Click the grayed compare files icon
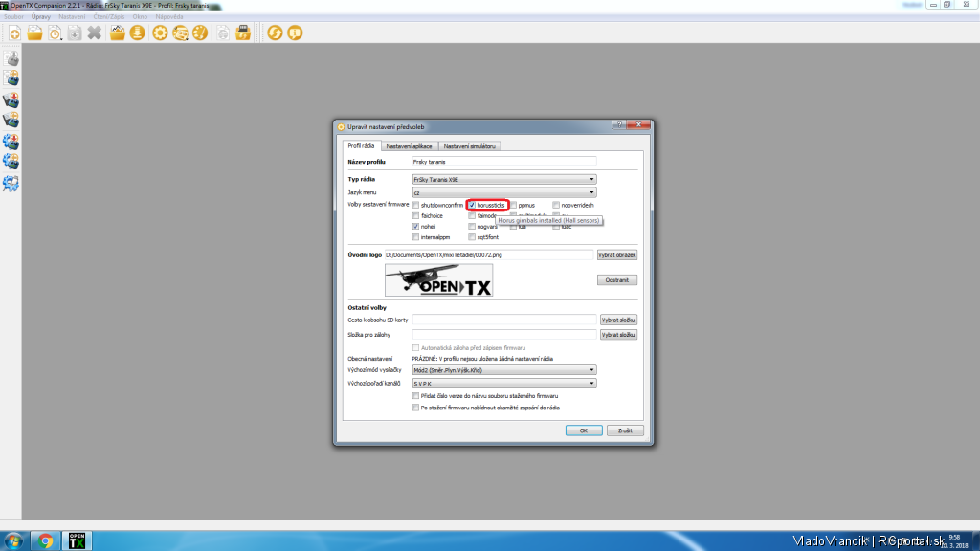The image size is (980, 551). 222,33
